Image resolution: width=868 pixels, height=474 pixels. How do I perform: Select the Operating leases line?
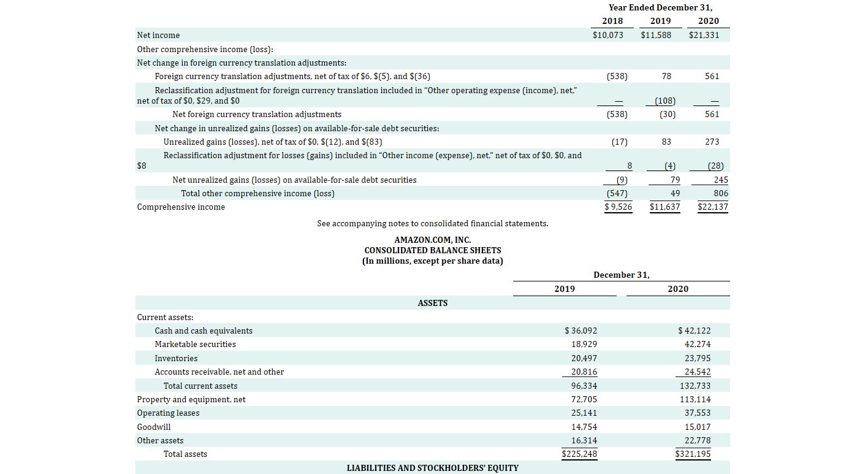pyautogui.click(x=168, y=413)
